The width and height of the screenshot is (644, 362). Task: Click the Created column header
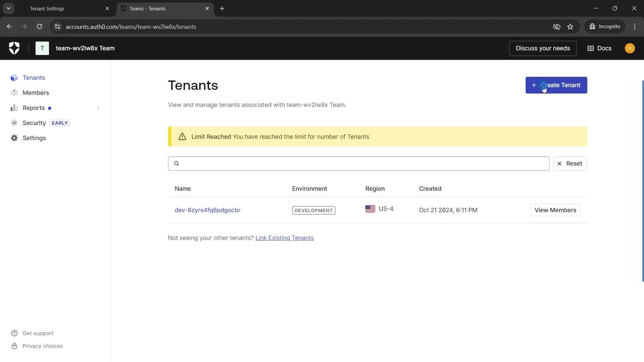430,189
